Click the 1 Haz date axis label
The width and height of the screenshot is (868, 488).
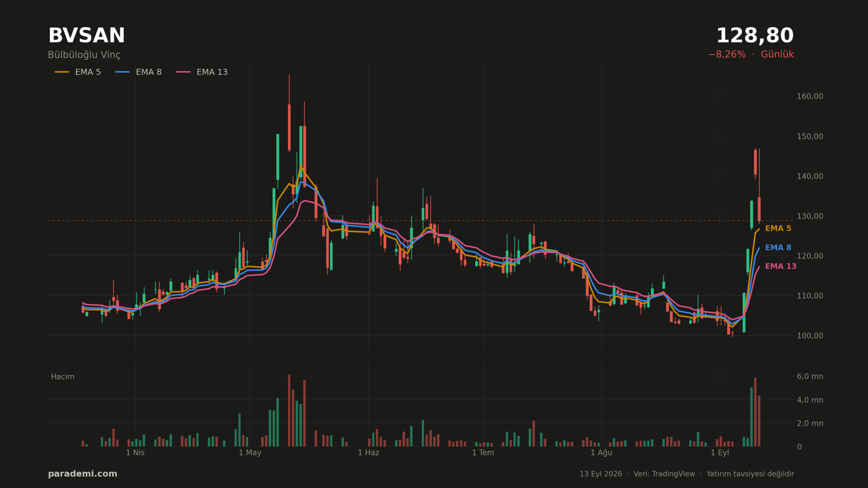368,453
